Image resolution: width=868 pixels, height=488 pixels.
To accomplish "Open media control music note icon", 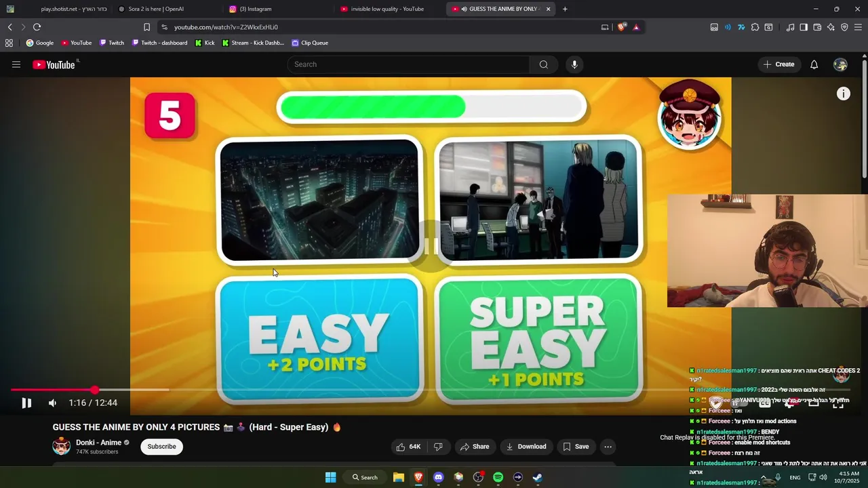I will pos(790,27).
